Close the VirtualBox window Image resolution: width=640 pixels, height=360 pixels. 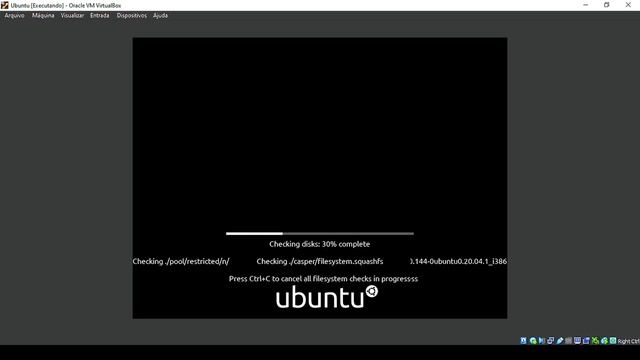(628, 5)
